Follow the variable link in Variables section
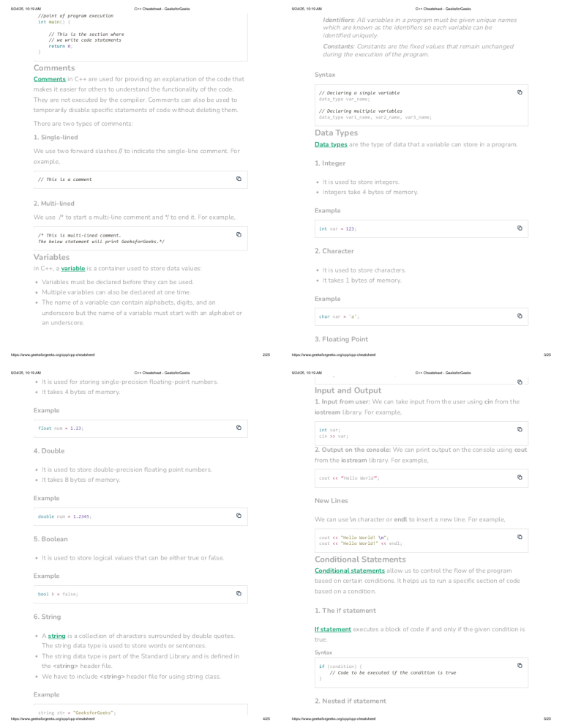Screen dimensions: 562x728 click(73, 268)
